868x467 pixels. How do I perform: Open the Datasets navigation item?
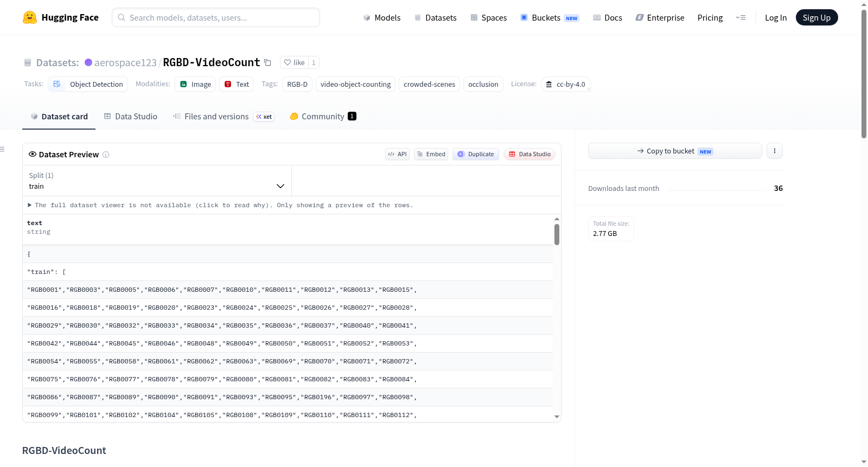435,17
